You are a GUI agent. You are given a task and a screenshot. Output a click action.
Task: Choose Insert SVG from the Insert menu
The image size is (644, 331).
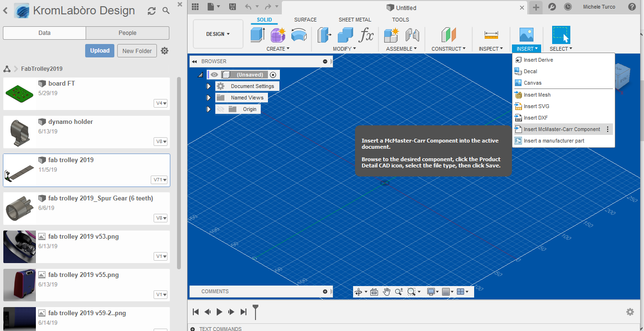tap(536, 106)
